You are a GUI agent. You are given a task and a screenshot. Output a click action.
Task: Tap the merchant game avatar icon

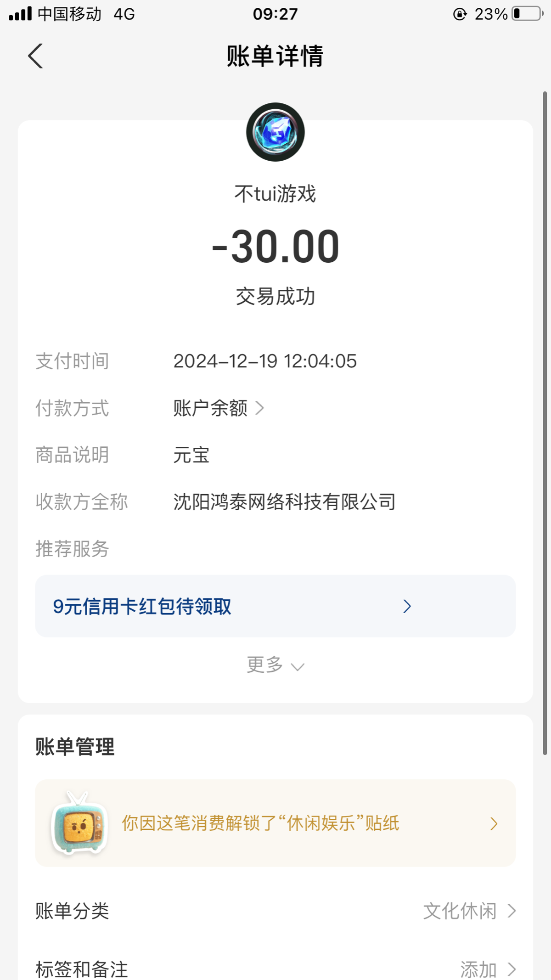click(275, 132)
